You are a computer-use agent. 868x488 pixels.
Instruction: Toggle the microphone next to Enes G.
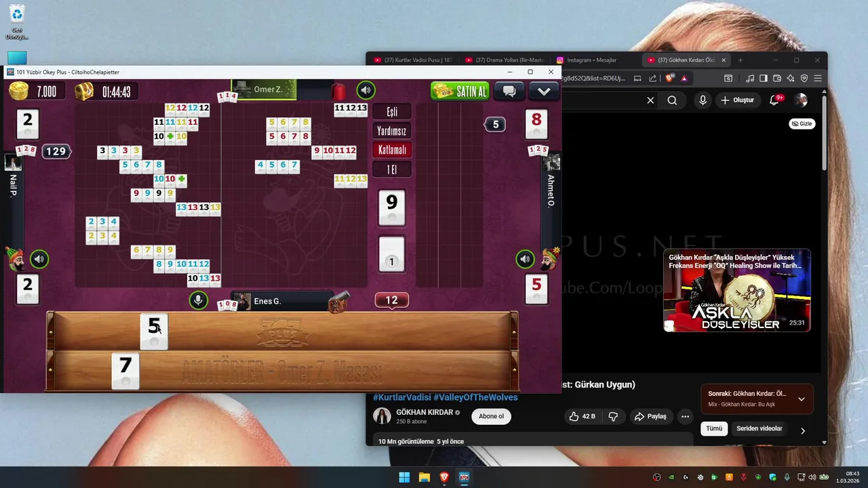(198, 300)
